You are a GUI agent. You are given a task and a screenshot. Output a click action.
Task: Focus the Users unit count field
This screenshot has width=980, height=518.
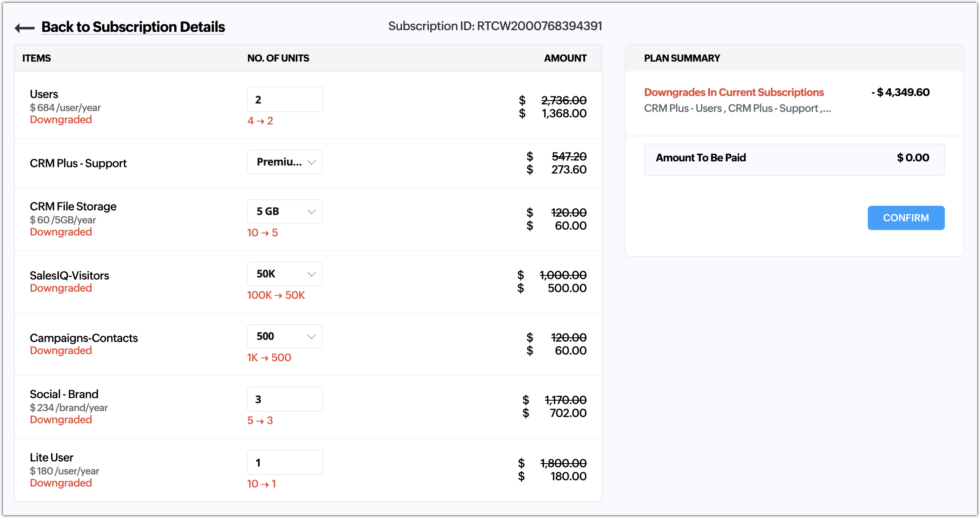click(x=285, y=99)
